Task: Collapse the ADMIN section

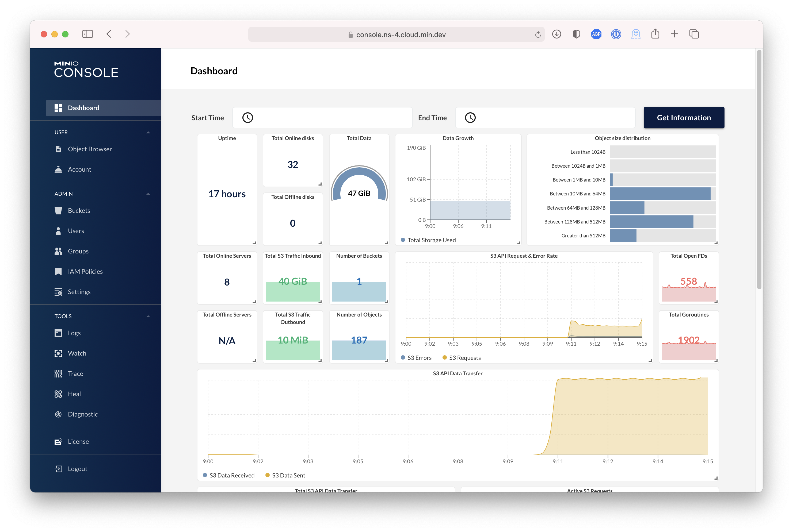Action: point(148,193)
